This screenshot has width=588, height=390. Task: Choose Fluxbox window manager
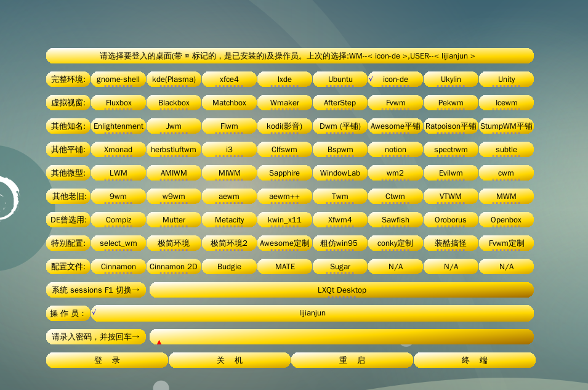[118, 102]
